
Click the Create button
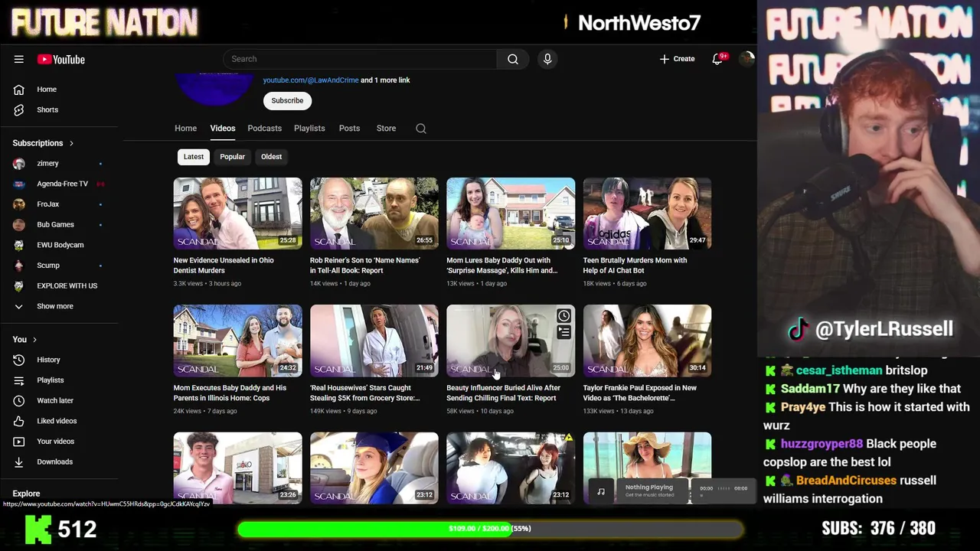coord(677,59)
